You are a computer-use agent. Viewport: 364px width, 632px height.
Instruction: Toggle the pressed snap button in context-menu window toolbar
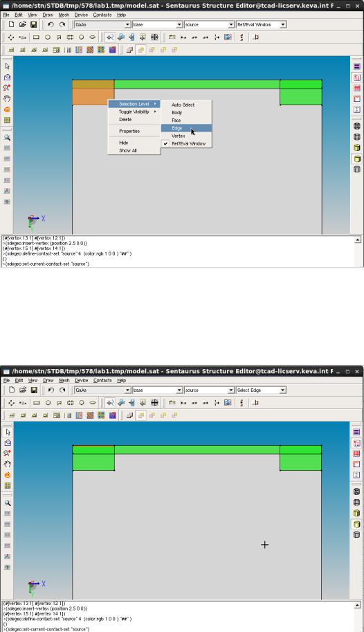tap(109, 37)
